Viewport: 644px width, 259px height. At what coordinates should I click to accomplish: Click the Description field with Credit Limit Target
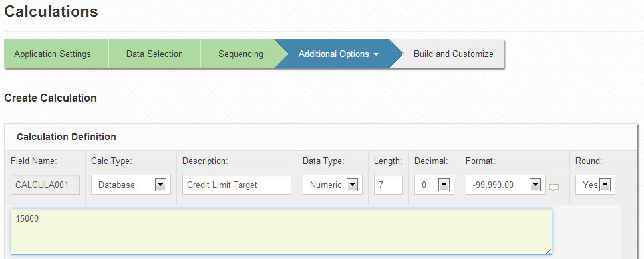tap(237, 185)
